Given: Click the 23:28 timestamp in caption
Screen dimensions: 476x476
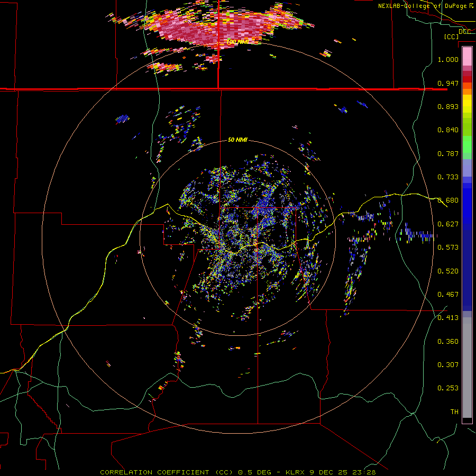Looking at the screenshot, I should pos(364,472).
